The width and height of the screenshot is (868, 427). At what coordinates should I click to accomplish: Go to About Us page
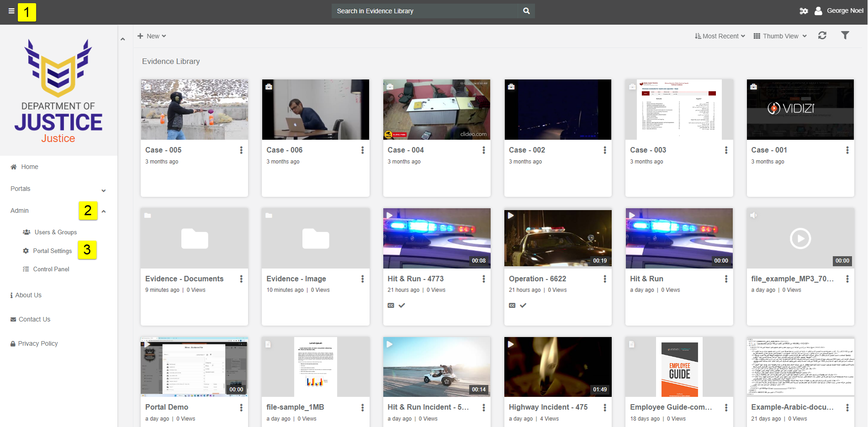pyautogui.click(x=26, y=295)
